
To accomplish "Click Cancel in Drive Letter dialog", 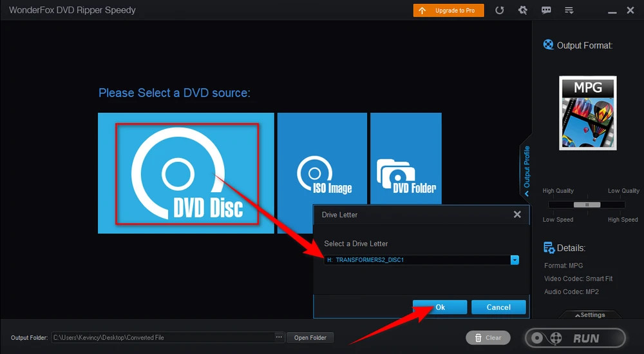I will 498,307.
